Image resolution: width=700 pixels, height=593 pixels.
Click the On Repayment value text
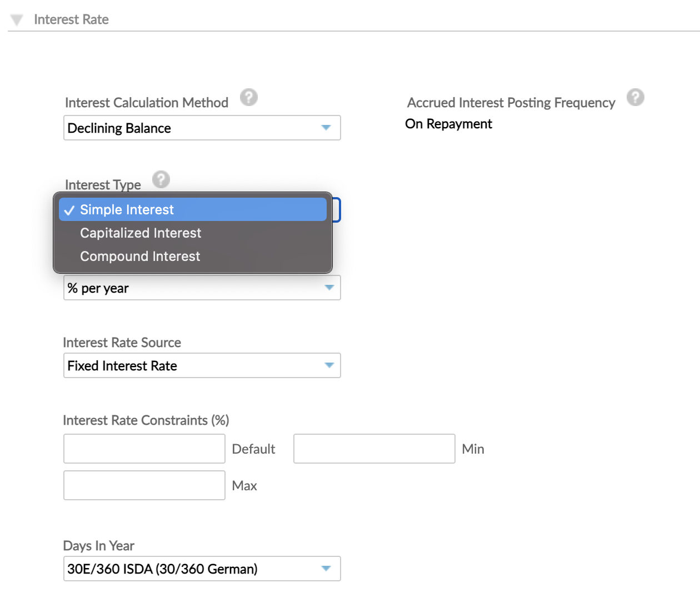[448, 123]
